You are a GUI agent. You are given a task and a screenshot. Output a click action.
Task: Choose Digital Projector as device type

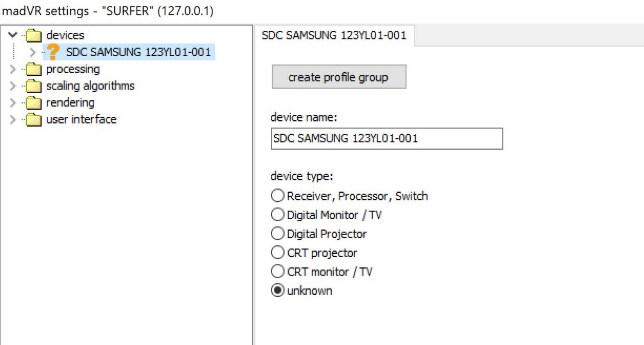point(277,234)
